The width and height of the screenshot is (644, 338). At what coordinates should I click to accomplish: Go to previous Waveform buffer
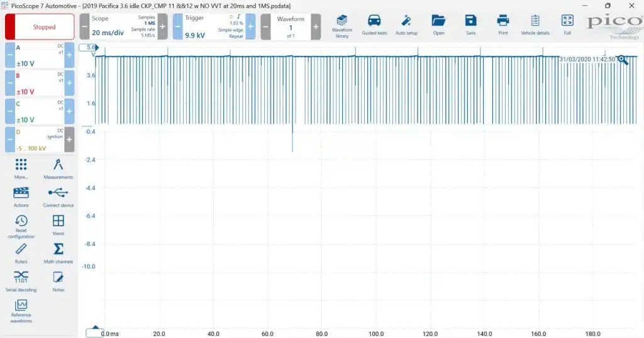[265, 26]
